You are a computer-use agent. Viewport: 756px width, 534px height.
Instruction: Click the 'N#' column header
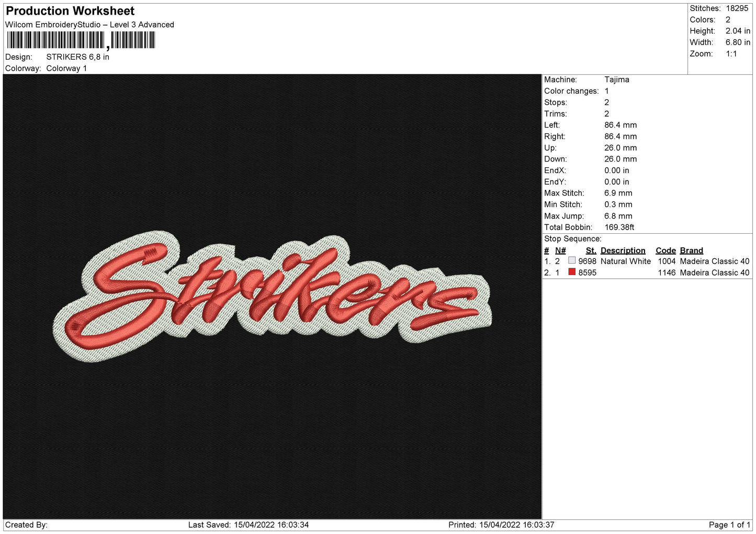coord(560,251)
